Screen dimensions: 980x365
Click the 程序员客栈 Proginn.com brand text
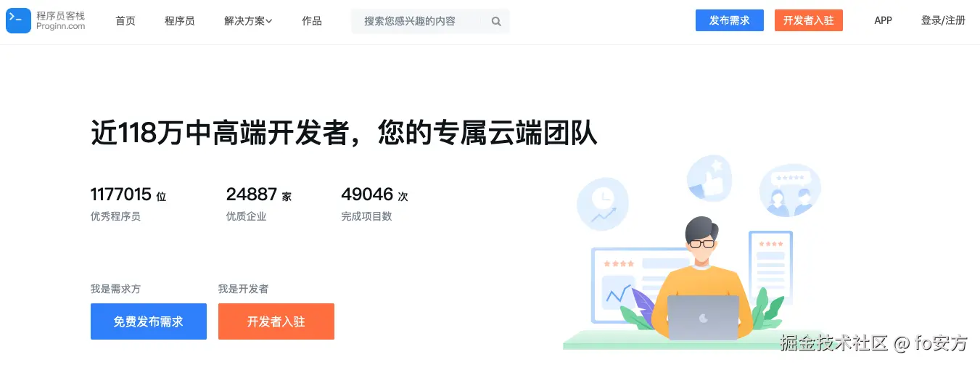point(61,21)
